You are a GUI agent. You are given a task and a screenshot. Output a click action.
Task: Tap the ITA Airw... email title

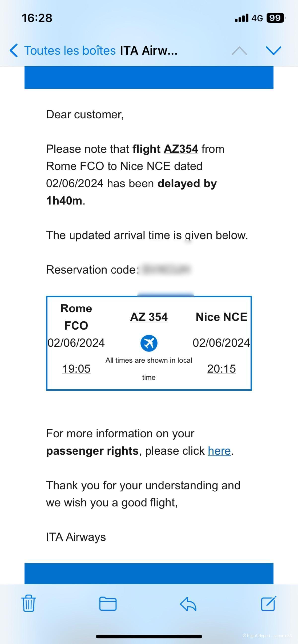click(x=149, y=50)
